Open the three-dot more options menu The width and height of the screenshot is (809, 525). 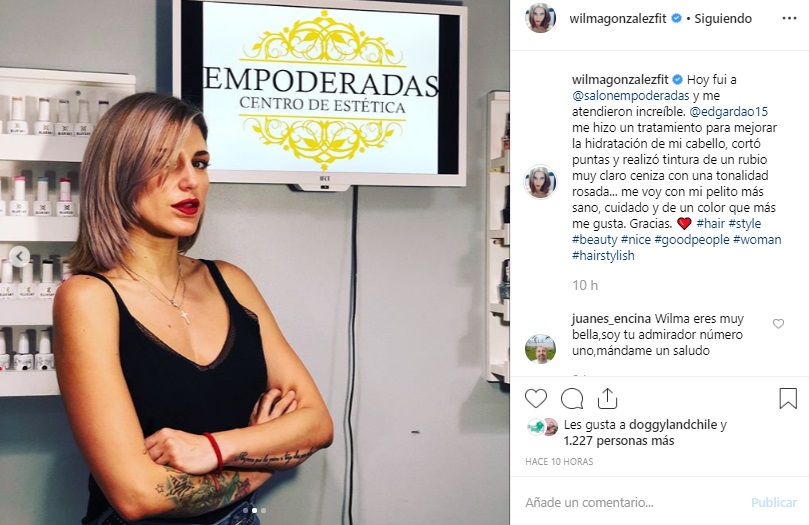(789, 19)
